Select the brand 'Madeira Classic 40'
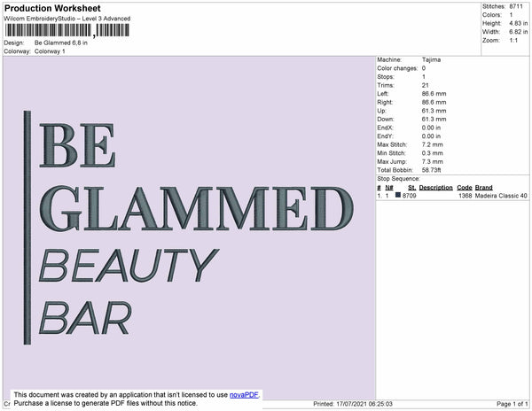 (x=501, y=196)
